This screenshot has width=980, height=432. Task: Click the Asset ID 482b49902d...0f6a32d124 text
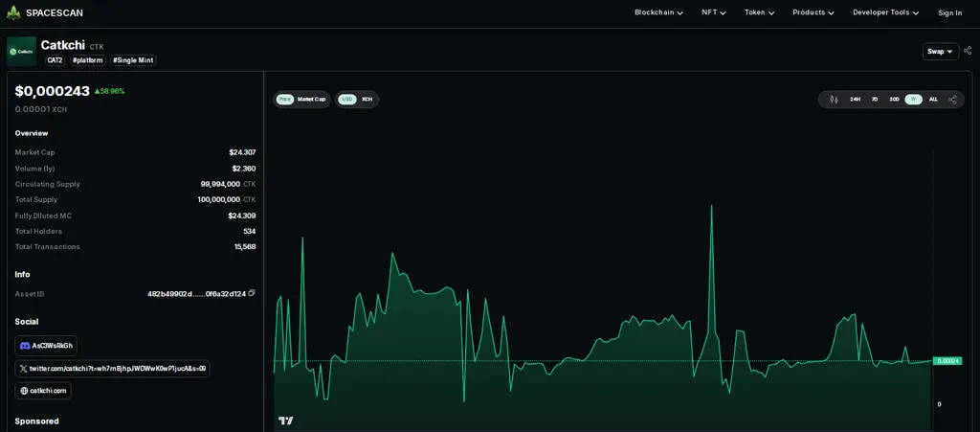(197, 294)
